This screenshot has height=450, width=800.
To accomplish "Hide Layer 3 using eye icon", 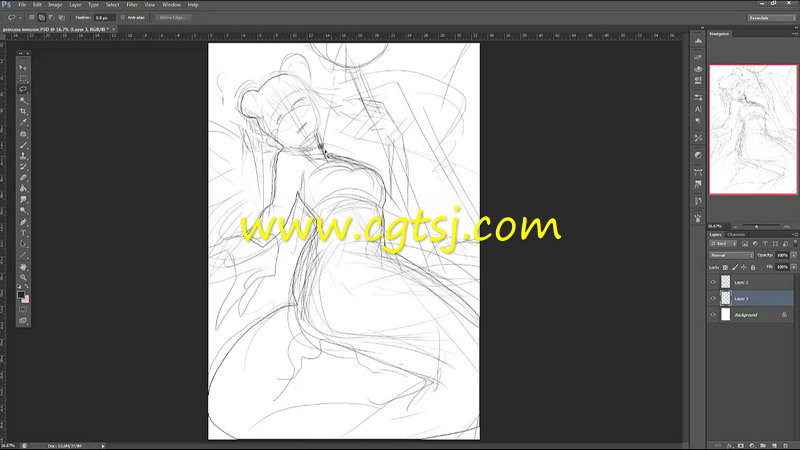I will [713, 298].
